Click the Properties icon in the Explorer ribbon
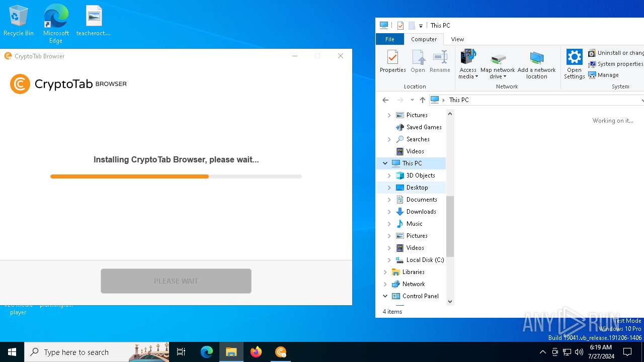This screenshot has height=362, width=644. [393, 61]
